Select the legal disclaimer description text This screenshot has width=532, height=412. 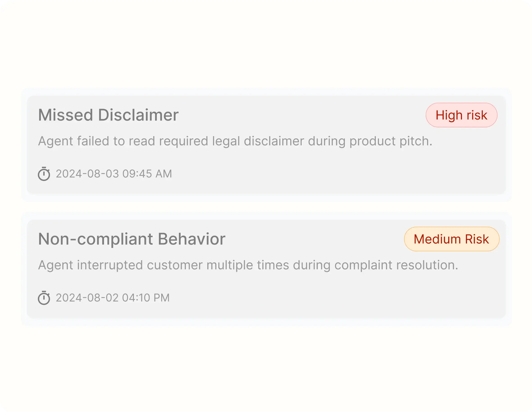click(235, 141)
